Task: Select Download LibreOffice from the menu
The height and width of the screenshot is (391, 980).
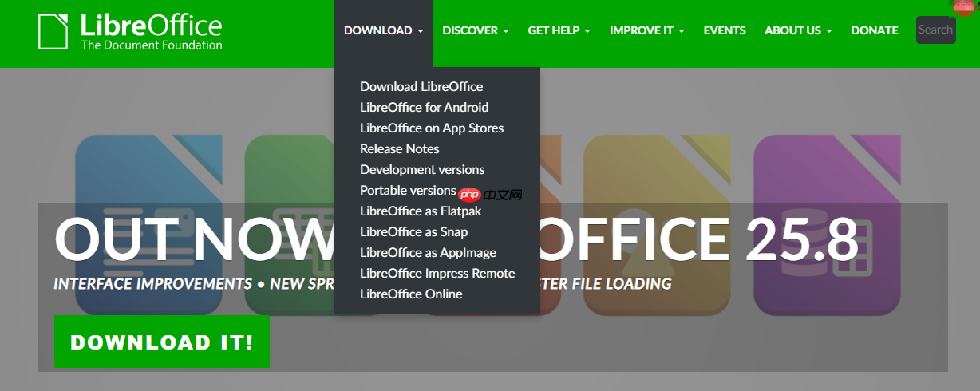Action: pos(421,86)
